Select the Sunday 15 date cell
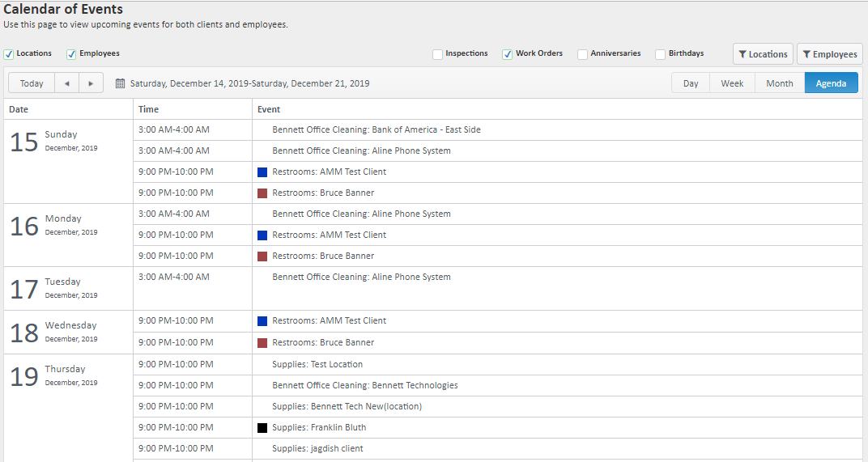This screenshot has height=462, width=868. 68,162
